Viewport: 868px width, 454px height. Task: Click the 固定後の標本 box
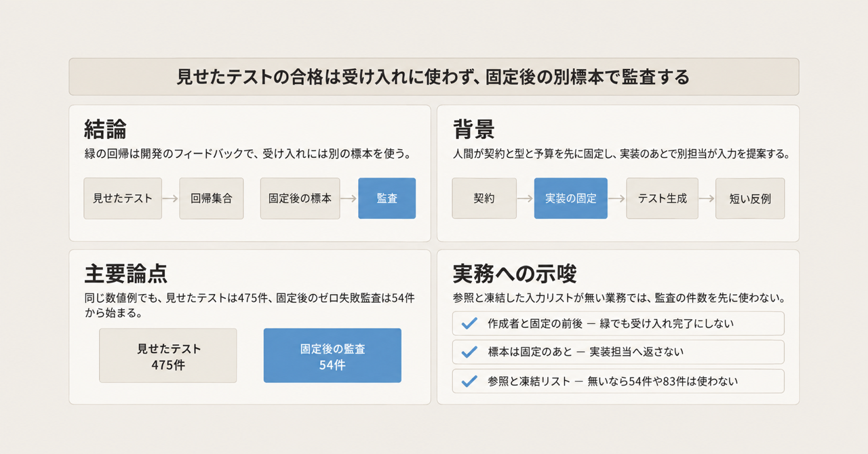coord(300,199)
